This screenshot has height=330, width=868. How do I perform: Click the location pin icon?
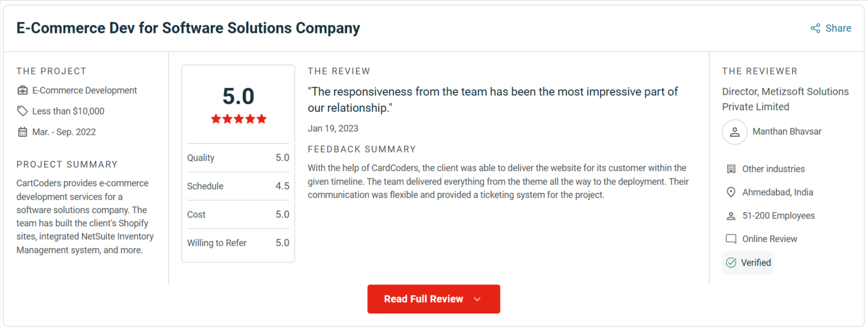(x=731, y=192)
